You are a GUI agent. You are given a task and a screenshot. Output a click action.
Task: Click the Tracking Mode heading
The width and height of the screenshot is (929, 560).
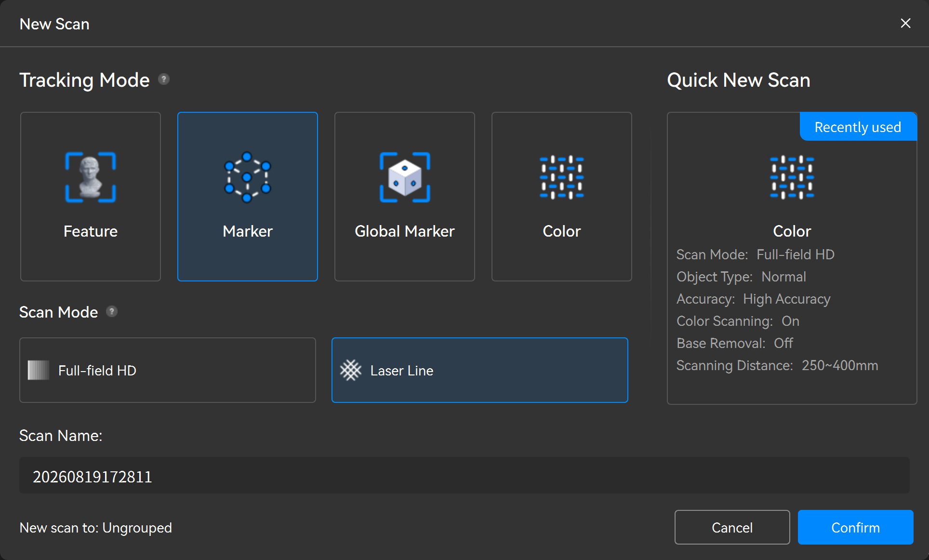[84, 80]
